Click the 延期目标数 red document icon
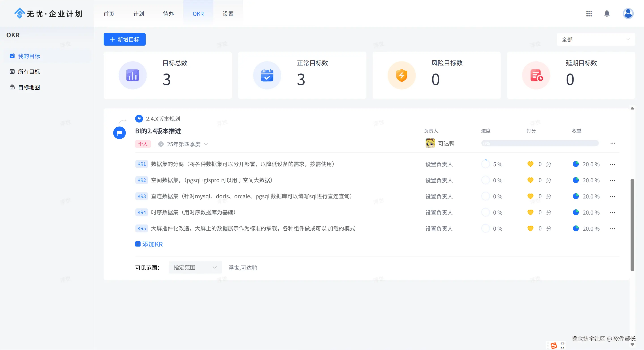 point(536,75)
